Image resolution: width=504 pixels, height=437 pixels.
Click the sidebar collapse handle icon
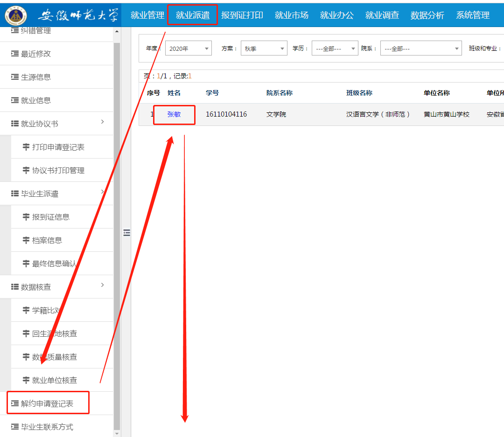tap(126, 233)
